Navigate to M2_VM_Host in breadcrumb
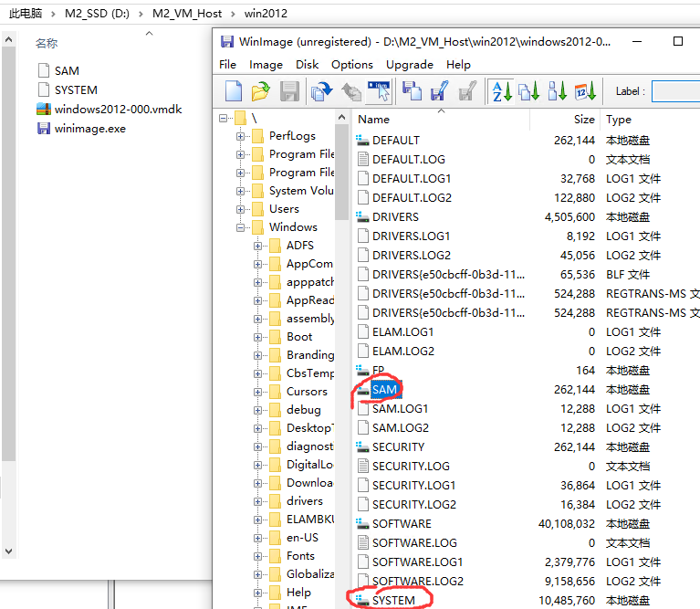This screenshot has height=609, width=700. click(x=186, y=14)
